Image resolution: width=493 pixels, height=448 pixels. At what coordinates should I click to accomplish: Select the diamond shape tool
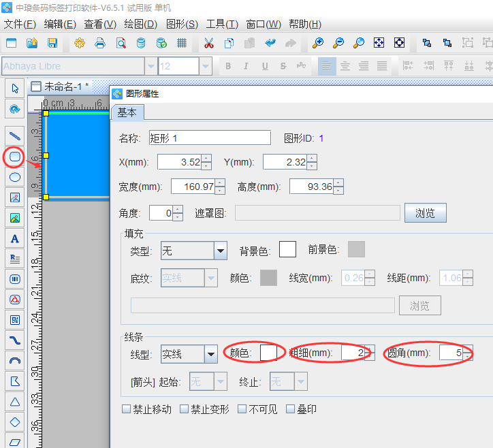tap(15, 422)
